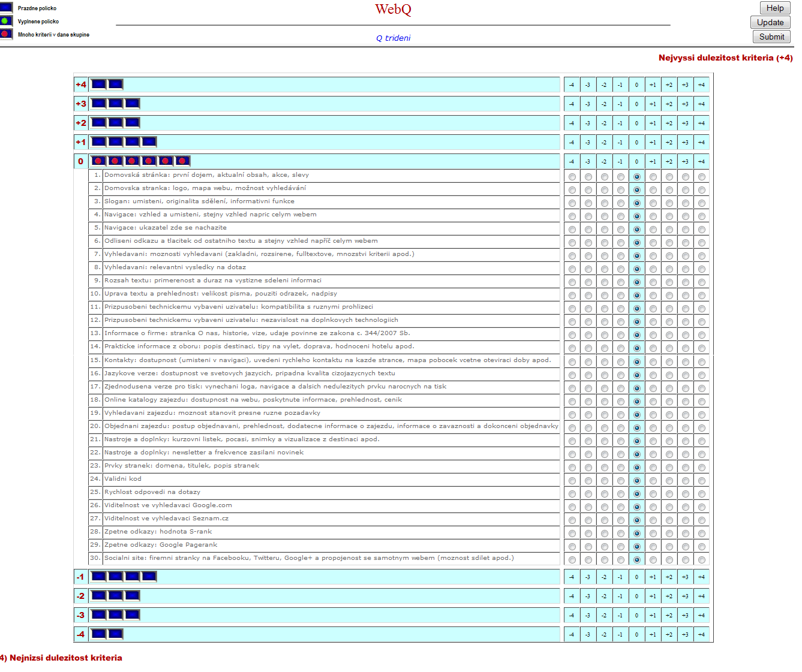Click the third empty slot icon in the -1 group
802x672 pixels.
pos(133,577)
